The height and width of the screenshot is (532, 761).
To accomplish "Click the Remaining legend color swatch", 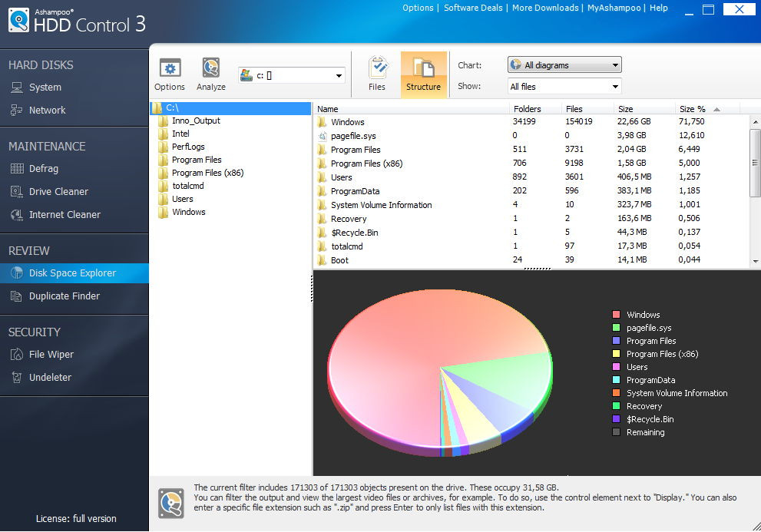I will [617, 432].
